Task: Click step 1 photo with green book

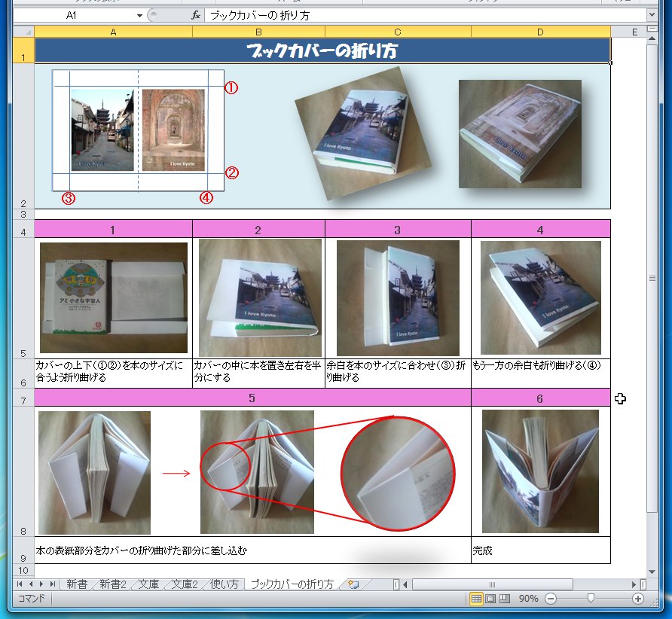Action: pos(113,297)
